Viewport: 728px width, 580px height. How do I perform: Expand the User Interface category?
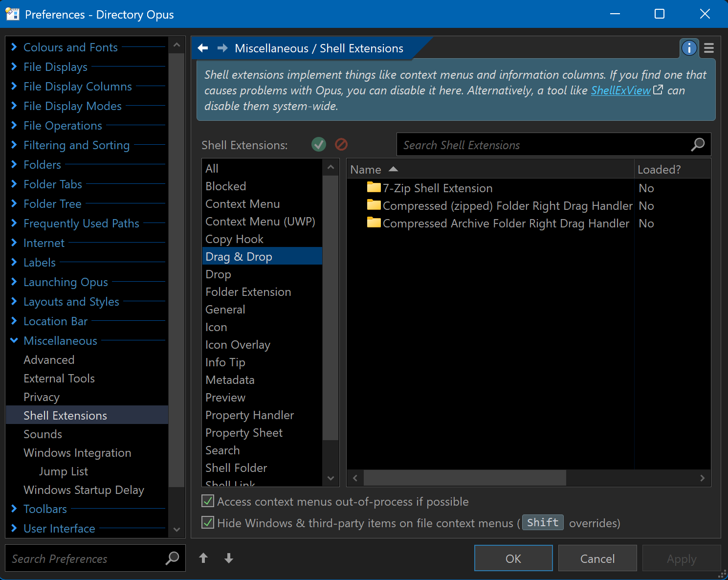tap(14, 528)
